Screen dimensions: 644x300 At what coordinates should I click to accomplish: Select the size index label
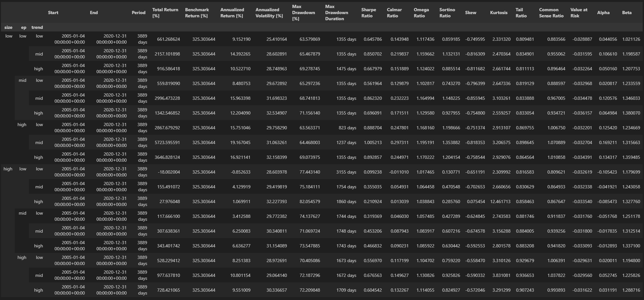pos(9,27)
